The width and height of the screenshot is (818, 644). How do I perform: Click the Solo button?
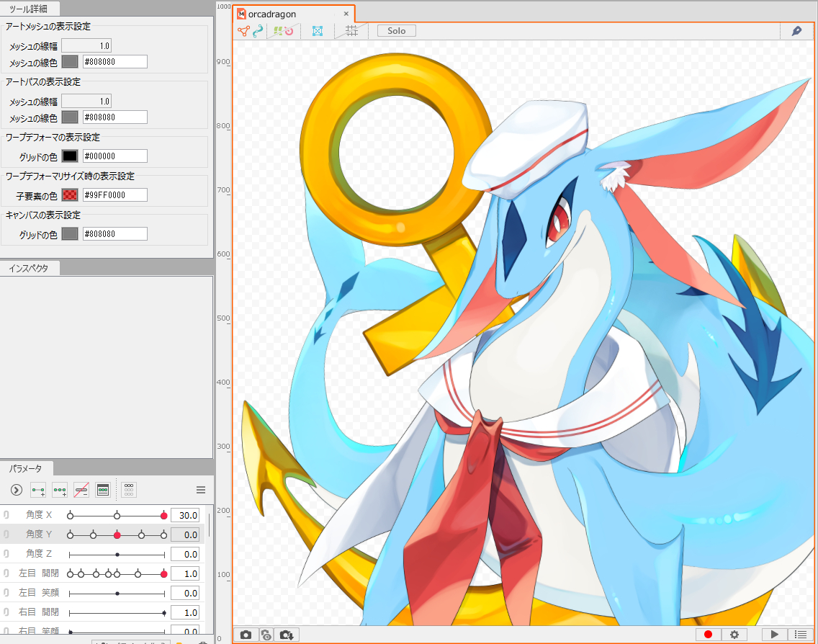coord(397,31)
